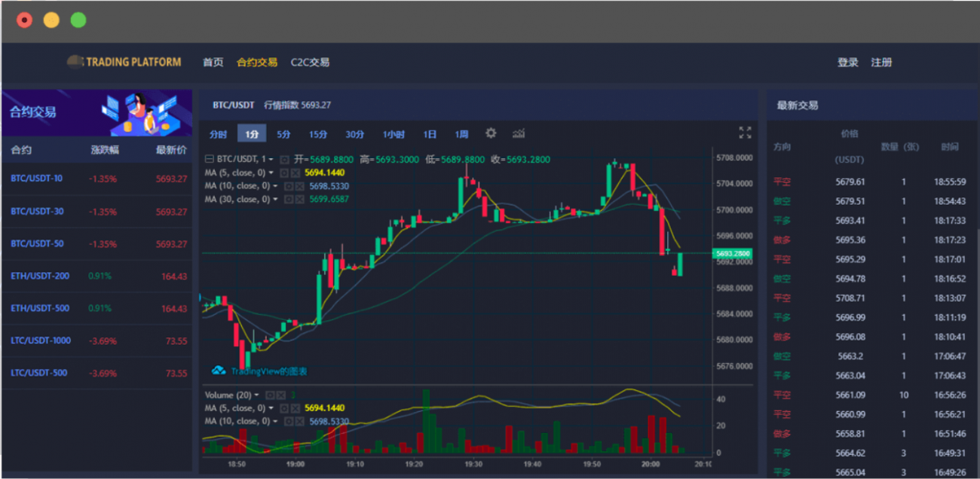Collapse the BTC/USDT legend box
This screenshot has height=479, width=980.
(x=210, y=160)
